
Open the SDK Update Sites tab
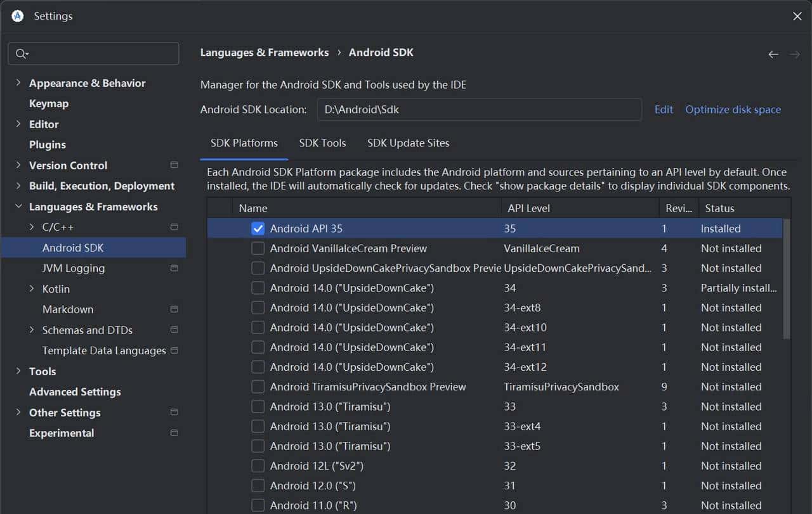pyautogui.click(x=408, y=143)
